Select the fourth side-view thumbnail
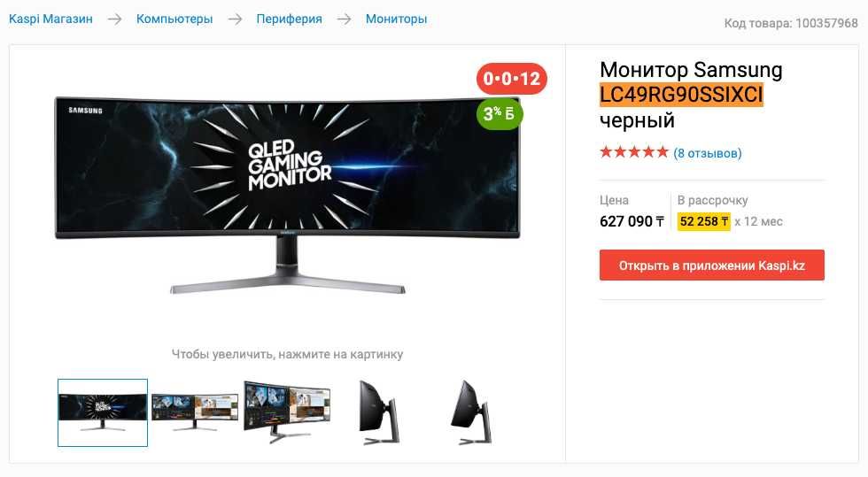Viewport: 868px width, 477px height. [x=379, y=412]
